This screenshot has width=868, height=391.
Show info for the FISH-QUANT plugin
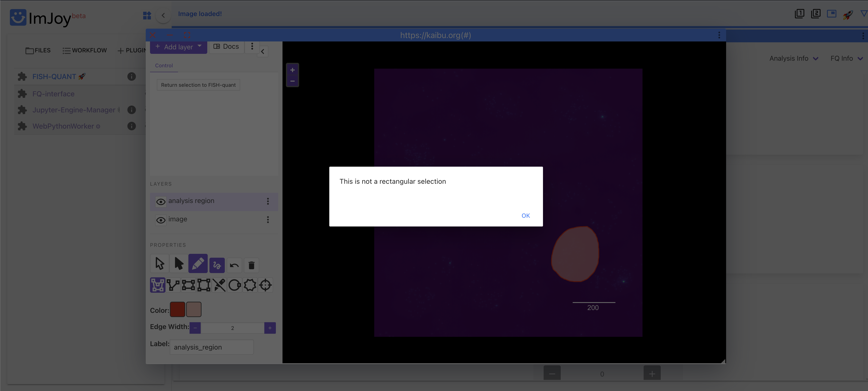tap(131, 77)
